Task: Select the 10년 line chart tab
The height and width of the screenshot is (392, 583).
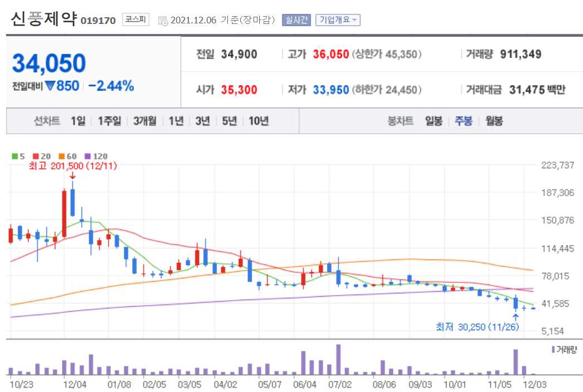Action: pyautogui.click(x=259, y=121)
